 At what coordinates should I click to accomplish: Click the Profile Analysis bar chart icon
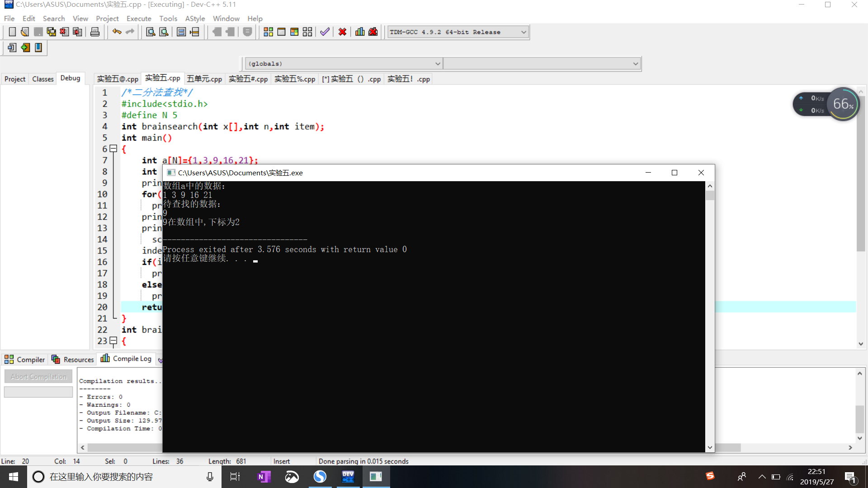[360, 32]
